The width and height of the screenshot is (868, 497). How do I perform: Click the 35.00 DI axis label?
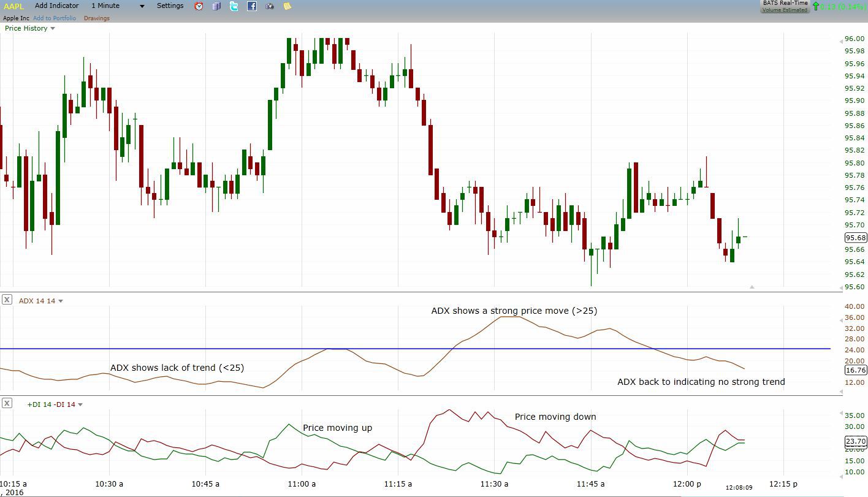(x=855, y=415)
